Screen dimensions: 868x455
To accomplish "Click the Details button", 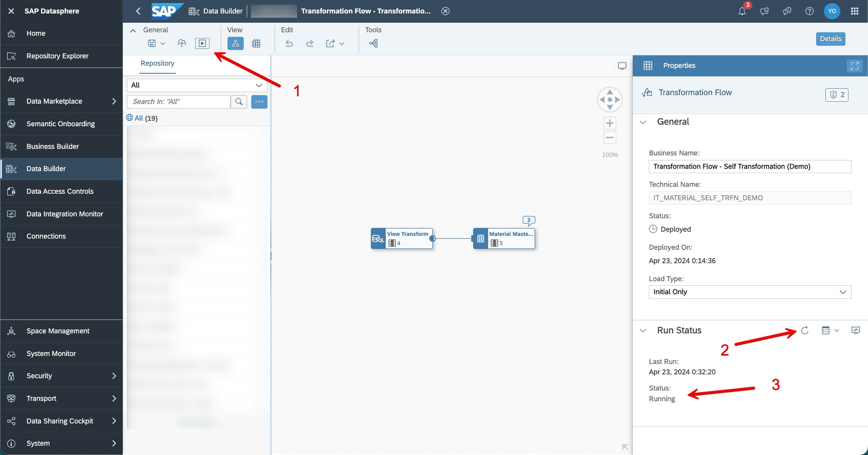I will [x=830, y=39].
